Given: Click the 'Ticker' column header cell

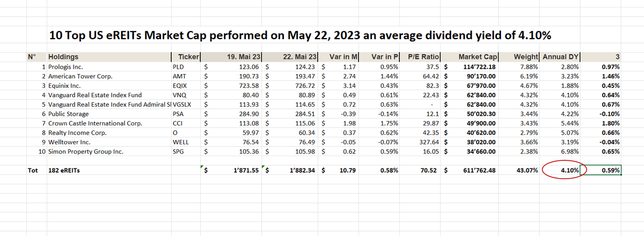Looking at the screenshot, I should tap(185, 56).
